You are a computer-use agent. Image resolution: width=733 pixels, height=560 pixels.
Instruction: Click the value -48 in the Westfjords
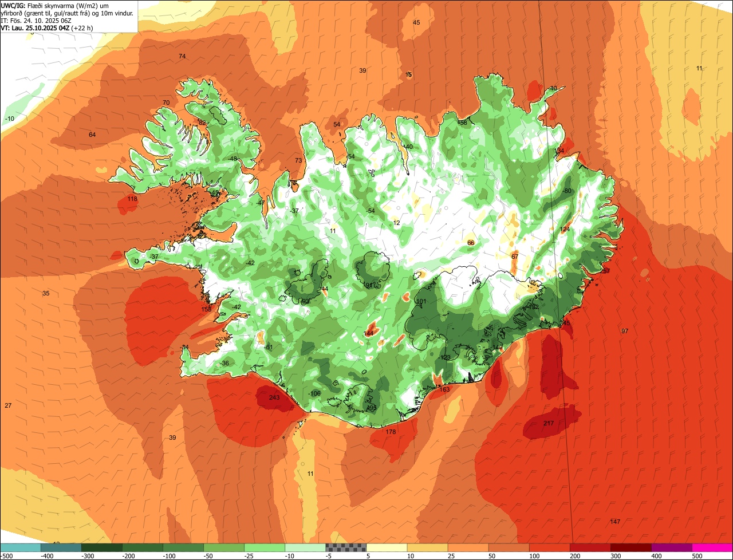232,159
